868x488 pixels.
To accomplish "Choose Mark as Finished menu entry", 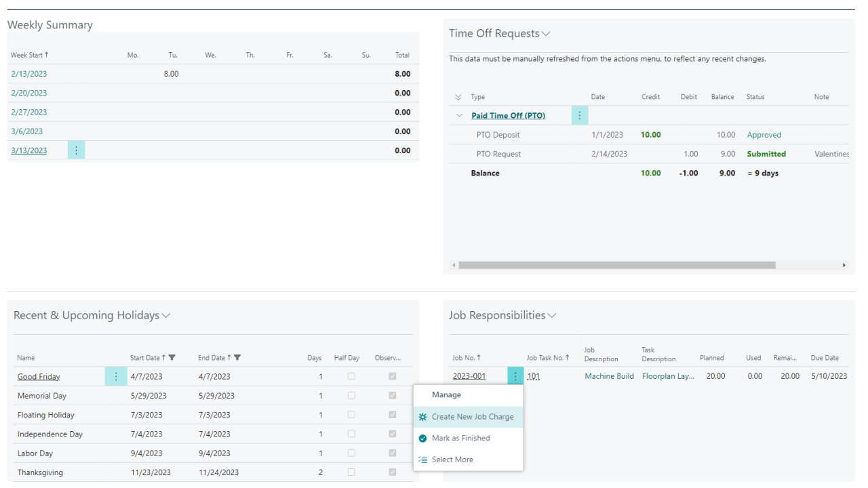I will pos(468,439).
